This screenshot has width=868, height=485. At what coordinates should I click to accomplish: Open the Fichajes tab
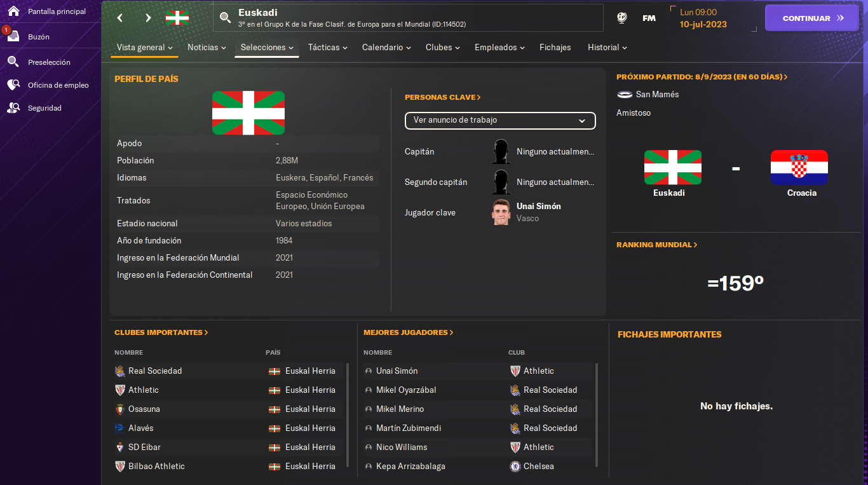pos(555,48)
